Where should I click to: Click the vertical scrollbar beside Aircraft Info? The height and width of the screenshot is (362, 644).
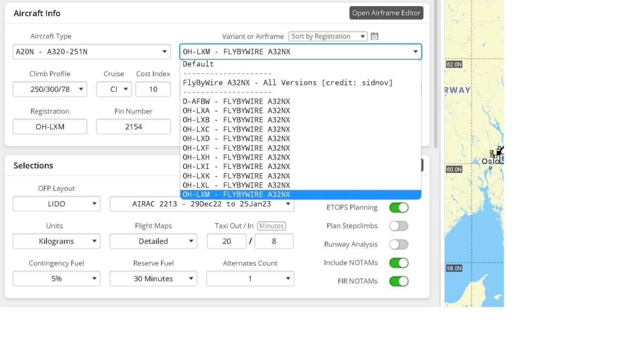pyautogui.click(x=436, y=74)
